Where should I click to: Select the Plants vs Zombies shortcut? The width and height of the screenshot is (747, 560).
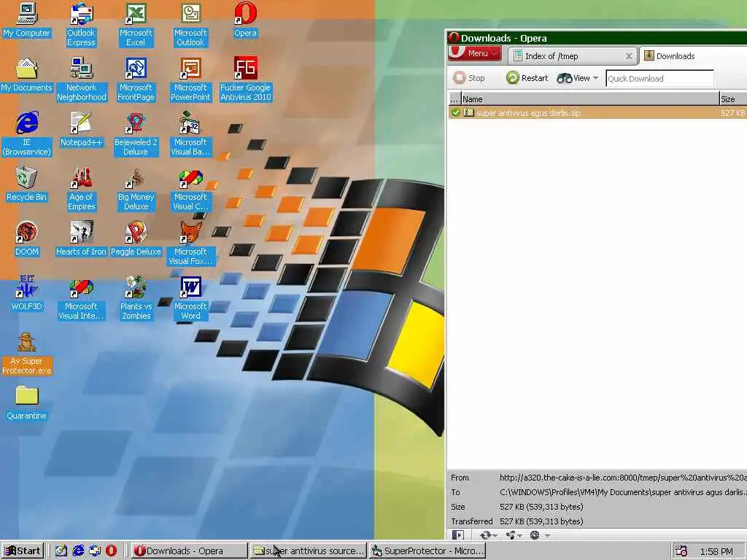(x=136, y=298)
